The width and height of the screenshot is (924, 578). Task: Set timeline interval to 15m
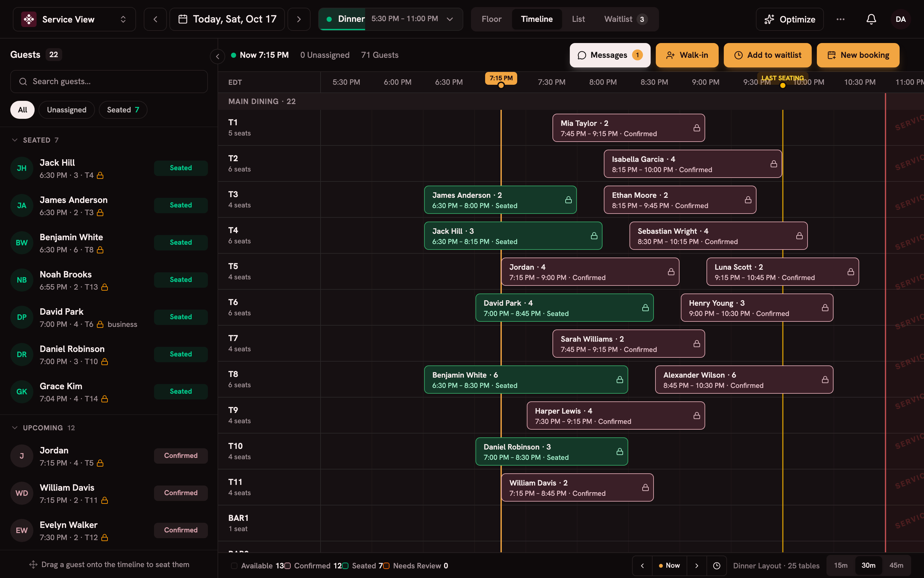pyautogui.click(x=840, y=565)
